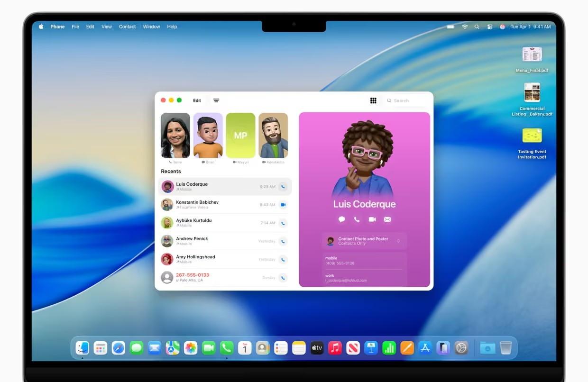Open the Help menu
588x382 pixels.
172,27
